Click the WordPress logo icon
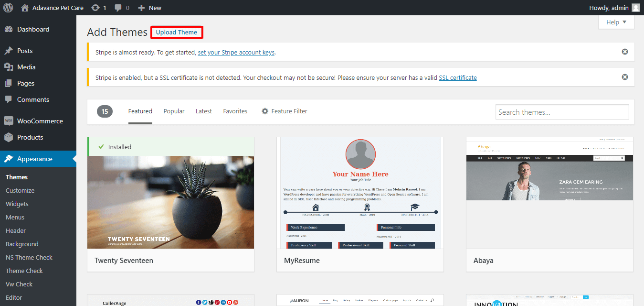The image size is (644, 306). tap(8, 8)
